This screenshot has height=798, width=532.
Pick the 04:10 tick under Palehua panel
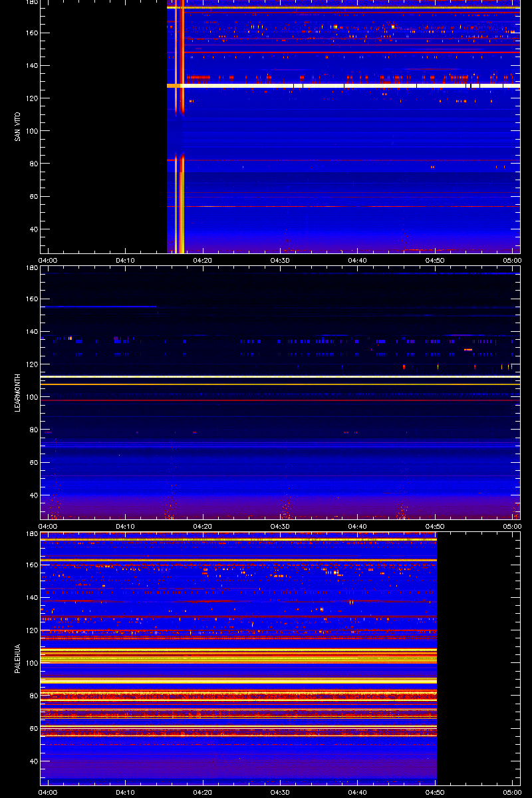[x=126, y=792]
